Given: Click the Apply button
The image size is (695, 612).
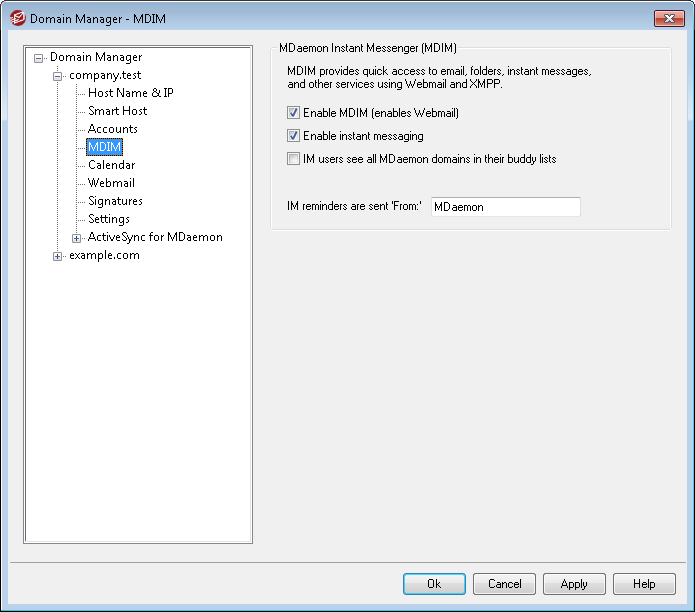Looking at the screenshot, I should pos(574,584).
